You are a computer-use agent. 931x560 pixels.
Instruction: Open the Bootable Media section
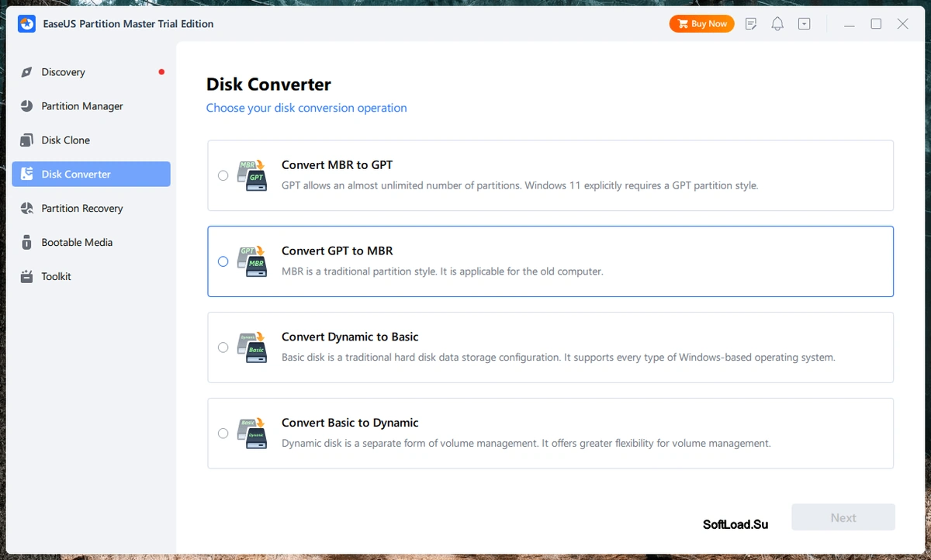92,243
